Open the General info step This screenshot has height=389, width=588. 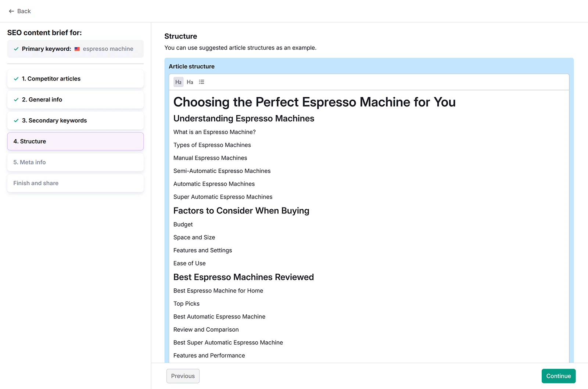[x=75, y=99]
